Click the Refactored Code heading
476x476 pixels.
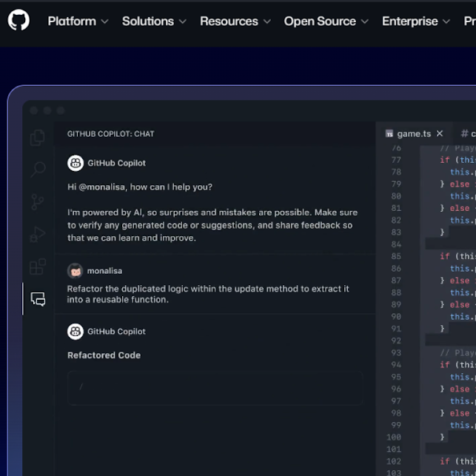point(104,355)
